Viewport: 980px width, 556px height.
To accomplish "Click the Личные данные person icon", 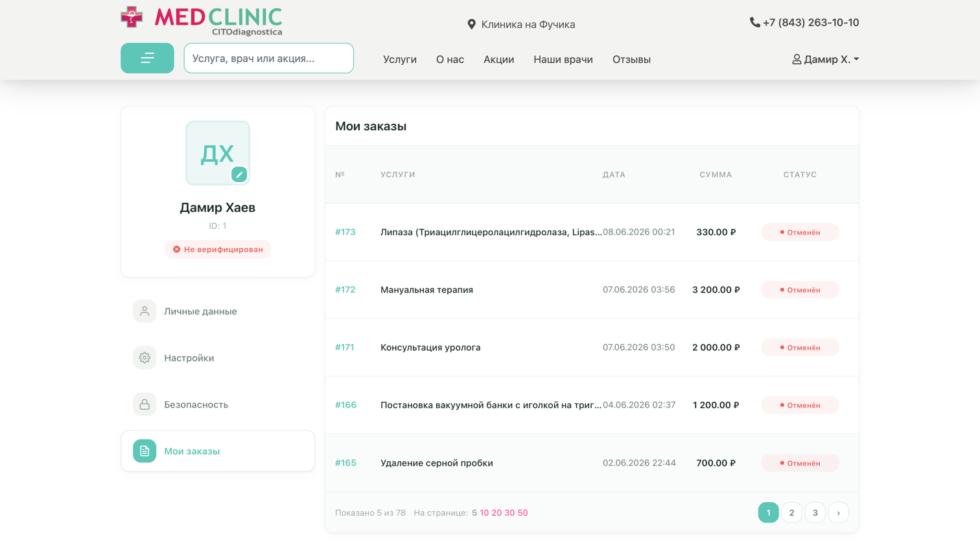I will pos(145,311).
